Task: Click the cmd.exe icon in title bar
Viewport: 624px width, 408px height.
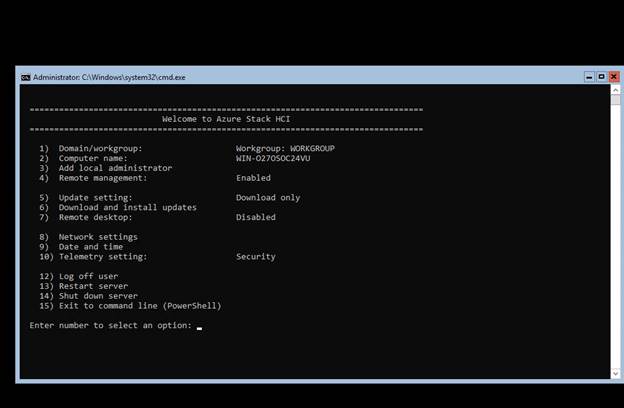Action: (25, 77)
